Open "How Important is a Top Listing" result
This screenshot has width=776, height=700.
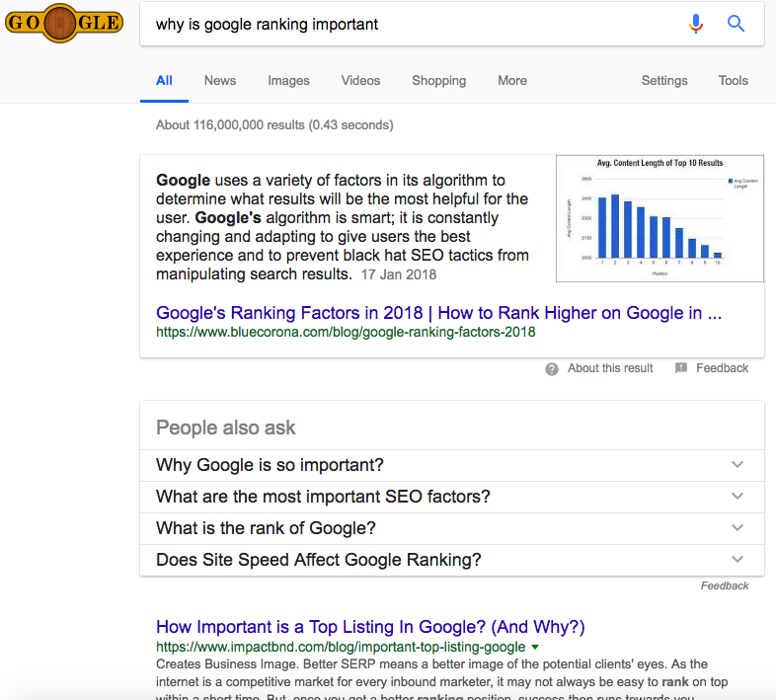click(370, 627)
